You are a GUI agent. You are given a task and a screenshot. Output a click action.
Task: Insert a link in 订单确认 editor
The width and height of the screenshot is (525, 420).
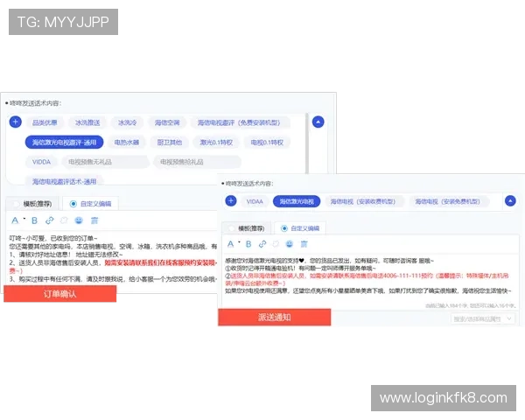tap(50, 220)
